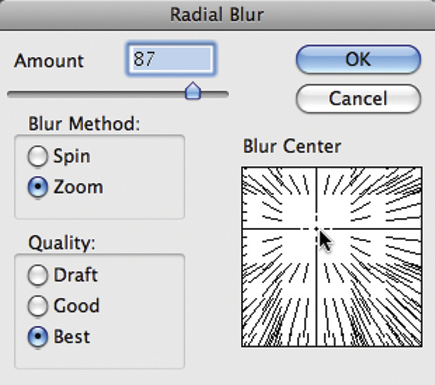The height and width of the screenshot is (385, 435).
Task: Click the crosshair center in Blur Center preview
Action: point(316,229)
